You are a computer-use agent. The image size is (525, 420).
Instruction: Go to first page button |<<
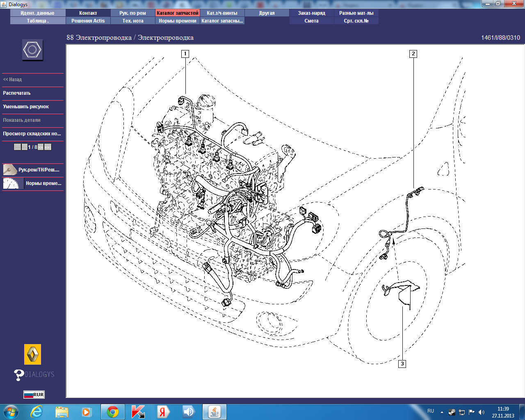17,147
